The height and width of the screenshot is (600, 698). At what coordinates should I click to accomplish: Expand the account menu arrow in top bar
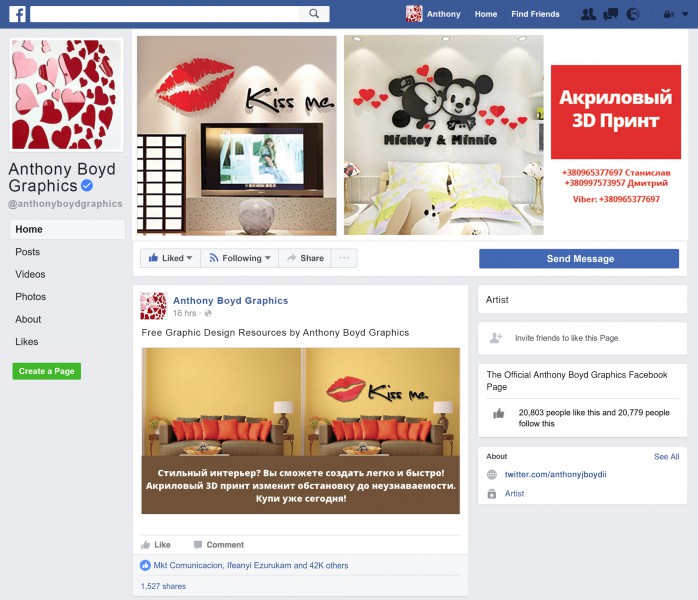685,14
